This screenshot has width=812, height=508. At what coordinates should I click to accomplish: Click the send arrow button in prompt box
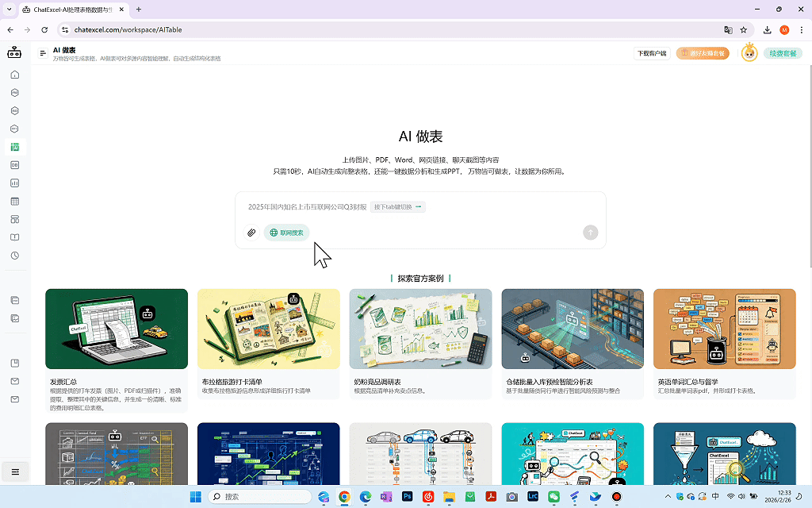[590, 233]
